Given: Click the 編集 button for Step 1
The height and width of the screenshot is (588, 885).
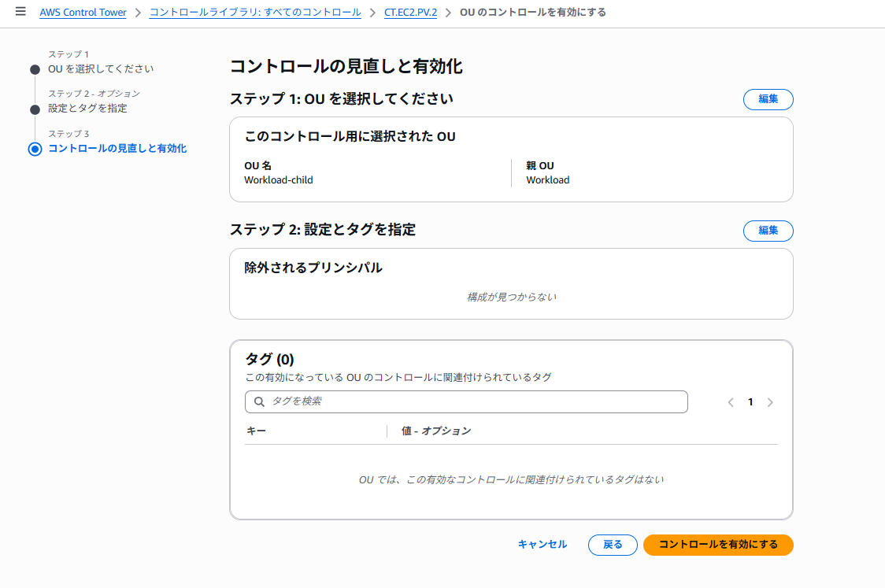Looking at the screenshot, I should (768, 99).
